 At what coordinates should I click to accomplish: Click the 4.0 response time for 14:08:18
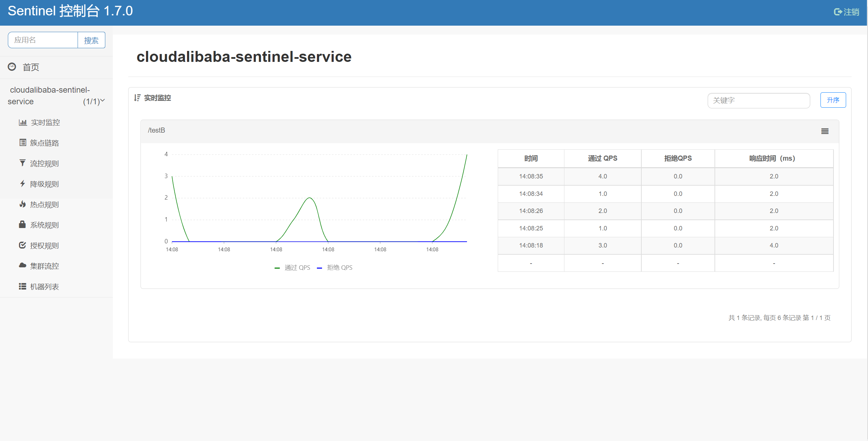(x=774, y=245)
